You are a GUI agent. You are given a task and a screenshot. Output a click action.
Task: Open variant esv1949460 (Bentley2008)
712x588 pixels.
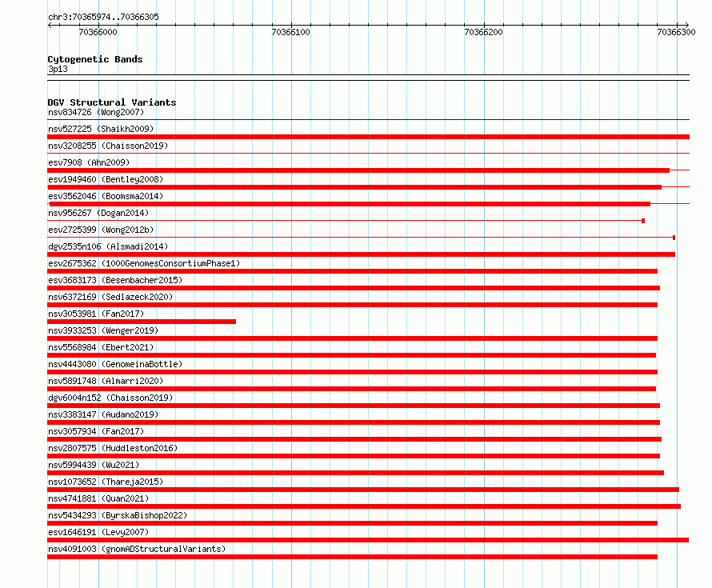106,179
